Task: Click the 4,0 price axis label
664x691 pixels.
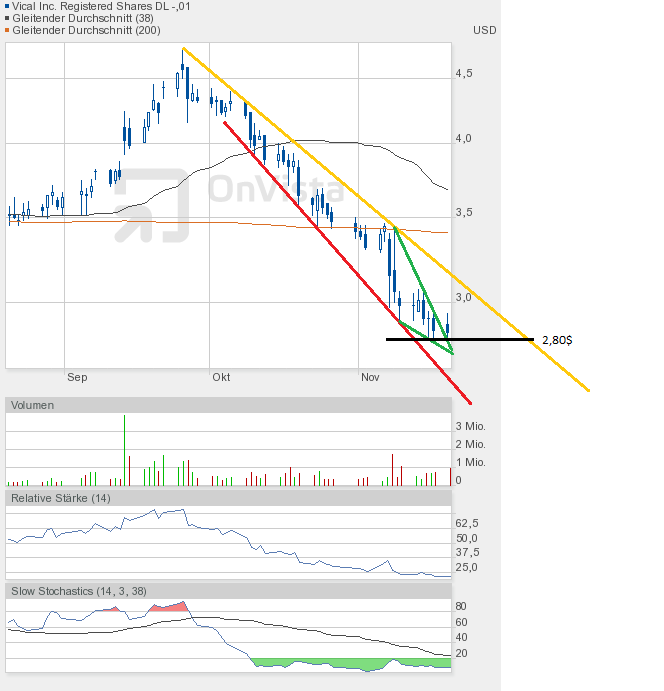Action: click(x=464, y=138)
